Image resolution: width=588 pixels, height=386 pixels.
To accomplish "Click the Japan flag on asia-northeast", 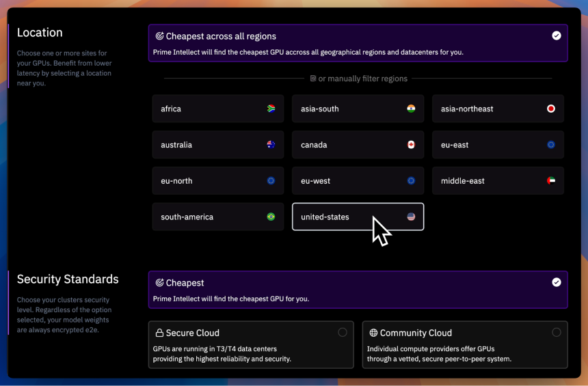I will (x=551, y=109).
